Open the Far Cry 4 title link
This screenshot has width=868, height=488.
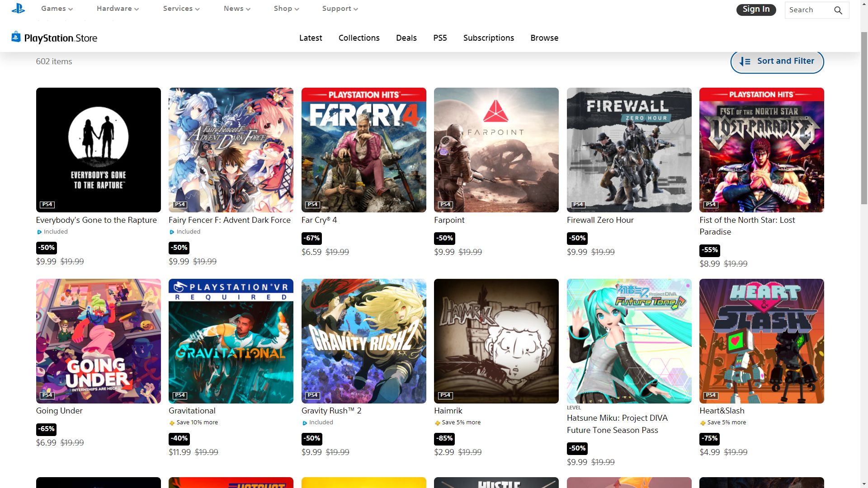click(x=319, y=220)
